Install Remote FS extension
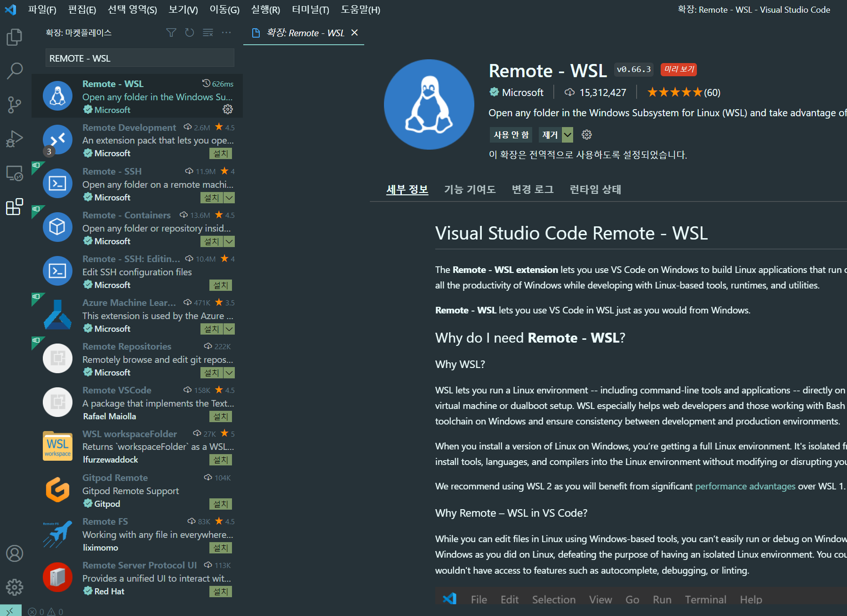847x616 pixels. click(221, 548)
